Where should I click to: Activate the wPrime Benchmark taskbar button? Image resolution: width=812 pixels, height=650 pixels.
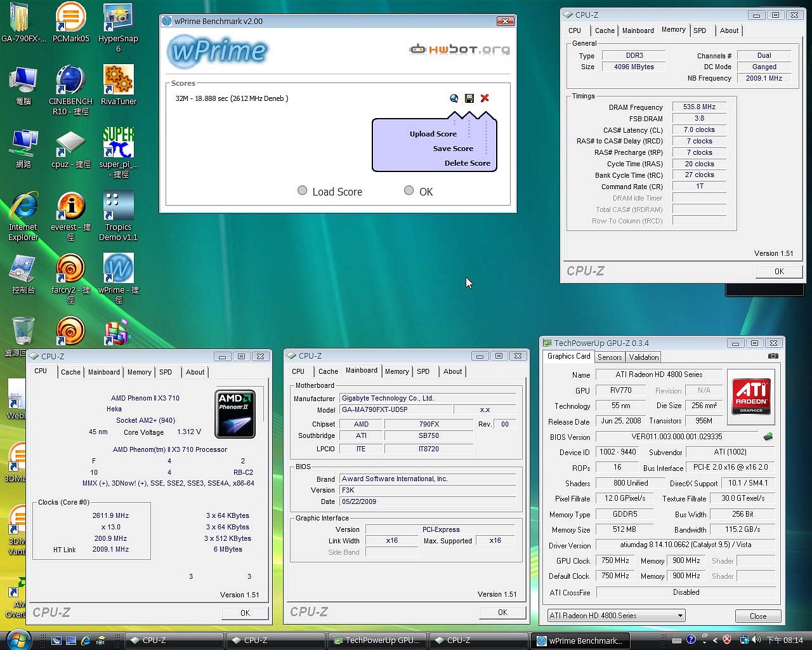coord(580,640)
